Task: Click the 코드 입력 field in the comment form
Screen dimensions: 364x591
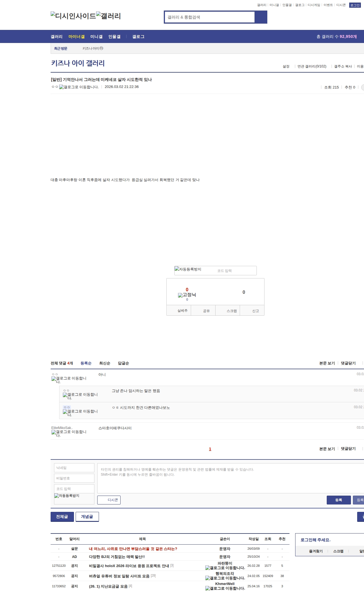Action: tap(74, 489)
